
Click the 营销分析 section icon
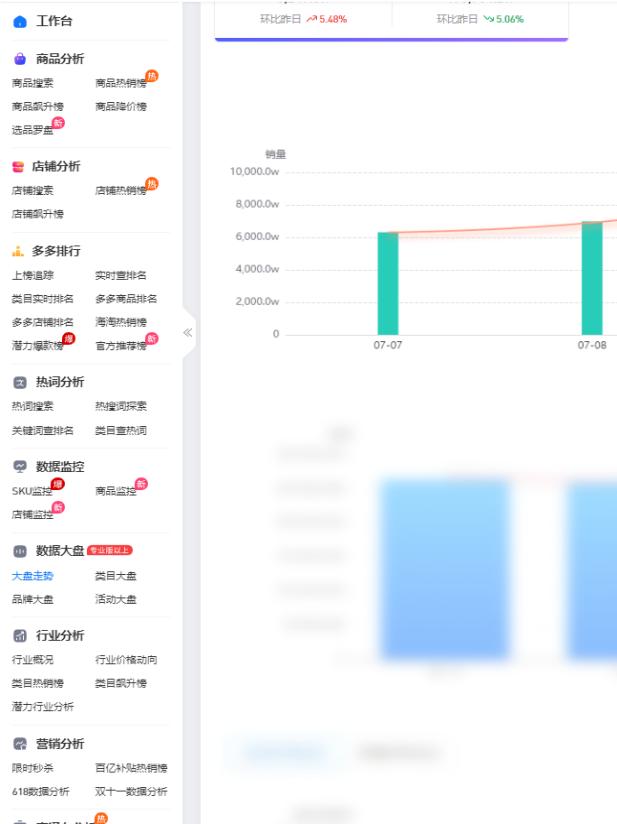point(20,744)
